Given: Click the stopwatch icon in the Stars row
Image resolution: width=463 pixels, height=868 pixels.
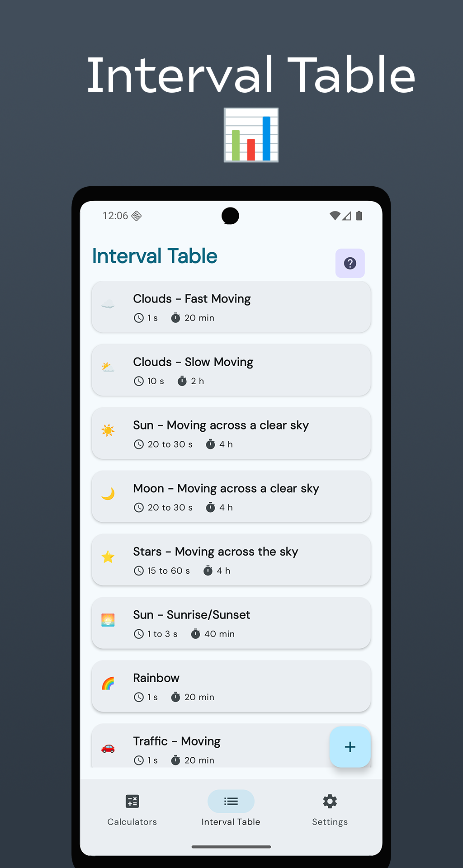Looking at the screenshot, I should (x=208, y=571).
